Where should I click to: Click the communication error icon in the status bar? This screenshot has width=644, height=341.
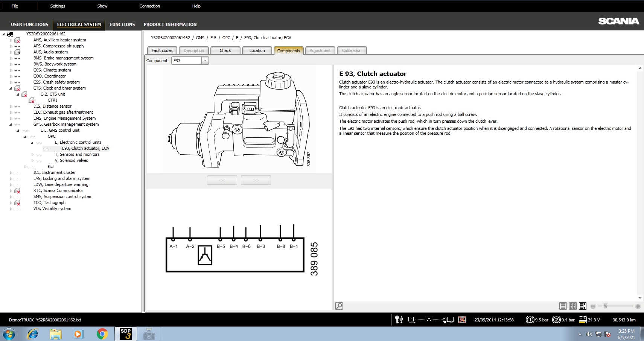[x=462, y=320]
